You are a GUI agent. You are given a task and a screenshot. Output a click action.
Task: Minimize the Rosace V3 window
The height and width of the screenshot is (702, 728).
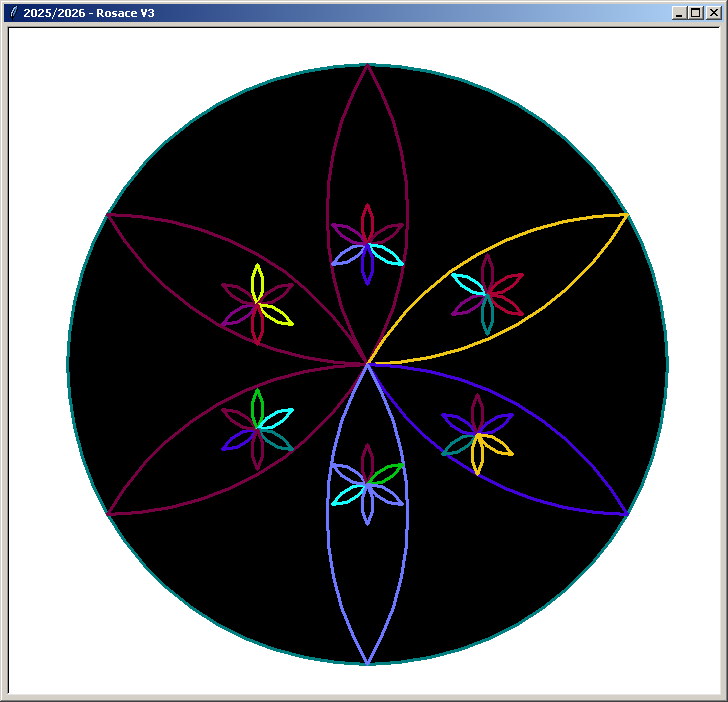[x=679, y=13]
